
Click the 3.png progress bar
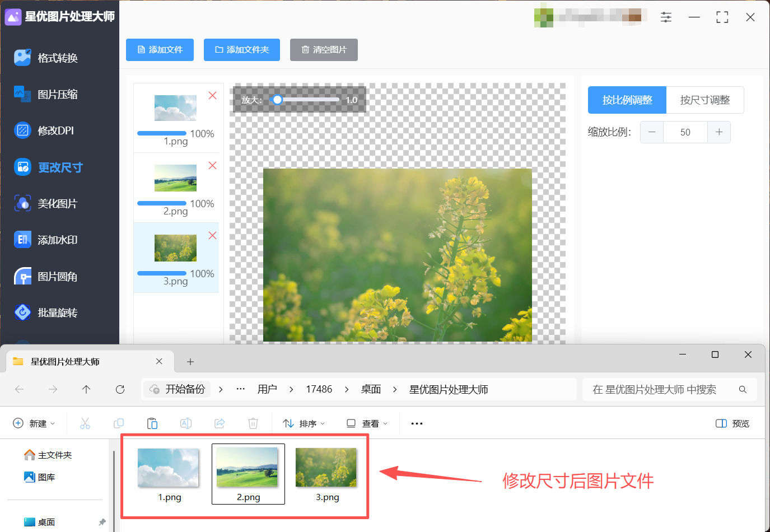pos(162,273)
